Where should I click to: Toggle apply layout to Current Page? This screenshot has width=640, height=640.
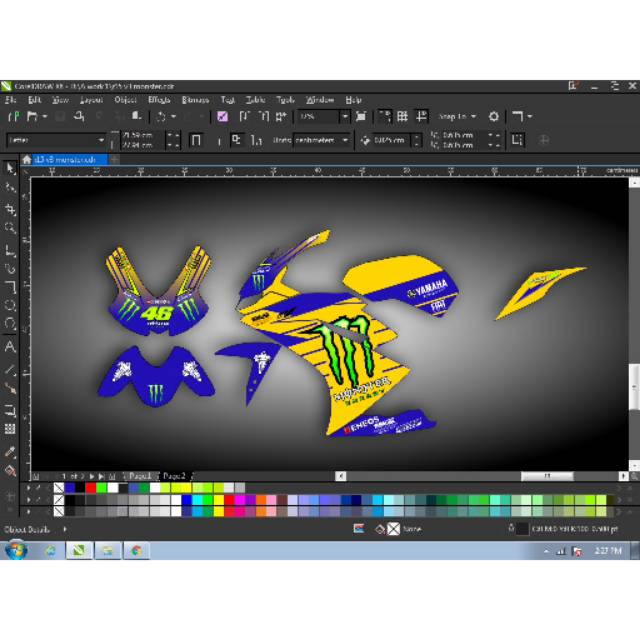tap(257, 141)
